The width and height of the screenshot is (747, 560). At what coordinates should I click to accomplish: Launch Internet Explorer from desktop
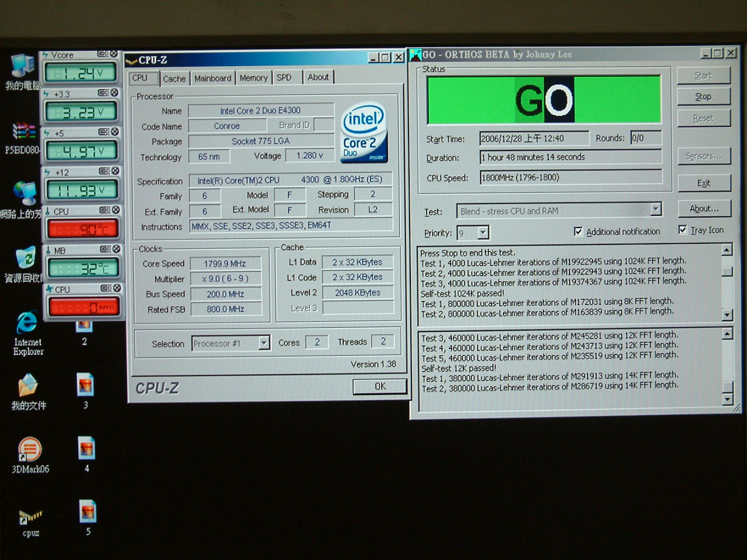(x=27, y=334)
